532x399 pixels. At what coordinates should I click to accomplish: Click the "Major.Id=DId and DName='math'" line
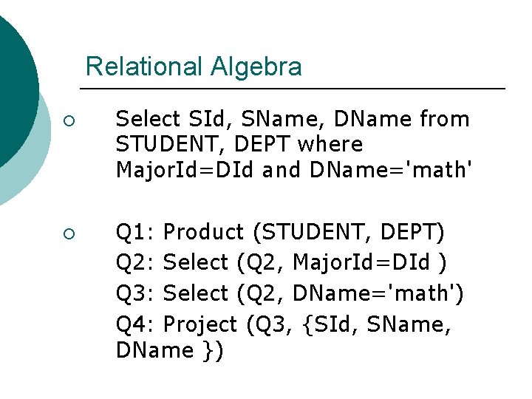(294, 170)
